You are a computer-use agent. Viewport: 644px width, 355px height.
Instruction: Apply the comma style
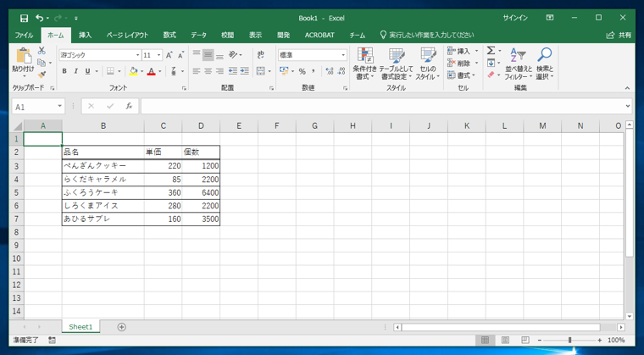pos(314,71)
